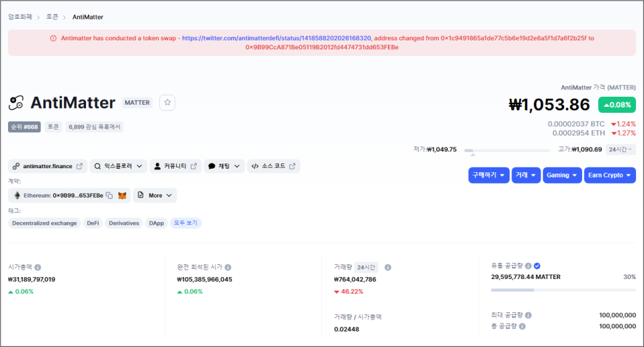Click the ₩1,053.86 price value
The height and width of the screenshot is (347, 644).
click(549, 105)
